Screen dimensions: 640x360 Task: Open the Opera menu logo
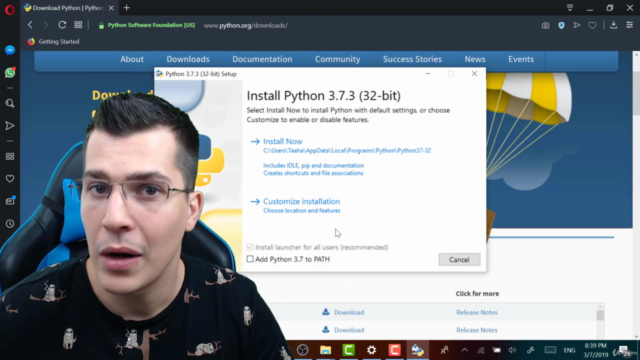coord(10,9)
